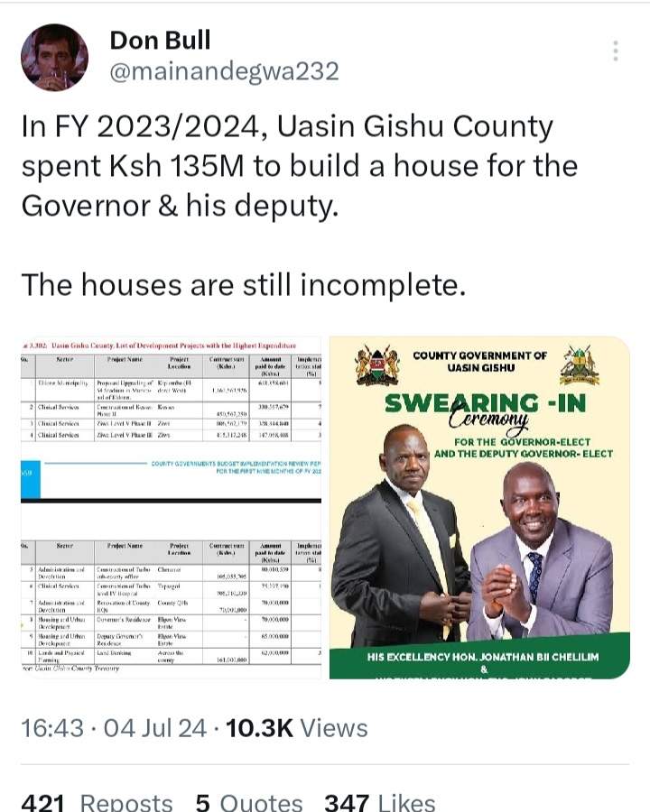Image resolution: width=650 pixels, height=812 pixels.
Task: Tap the Jonathan Bii Chelilim name banner
Action: tap(483, 657)
